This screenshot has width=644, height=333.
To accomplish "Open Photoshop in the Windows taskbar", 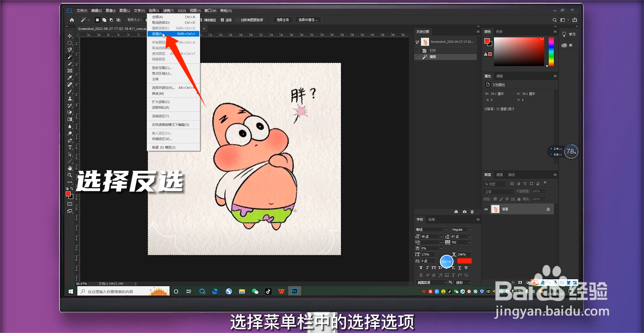I will (294, 291).
